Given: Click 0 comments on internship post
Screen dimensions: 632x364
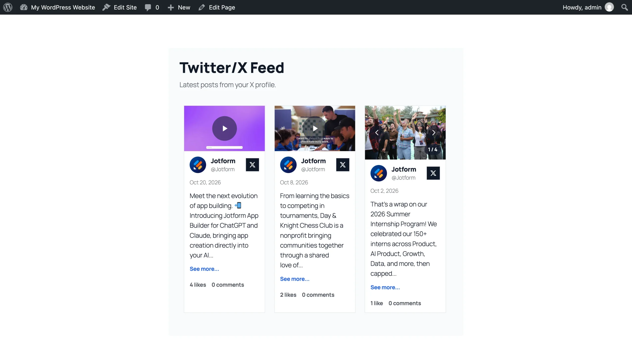Looking at the screenshot, I should tap(405, 303).
